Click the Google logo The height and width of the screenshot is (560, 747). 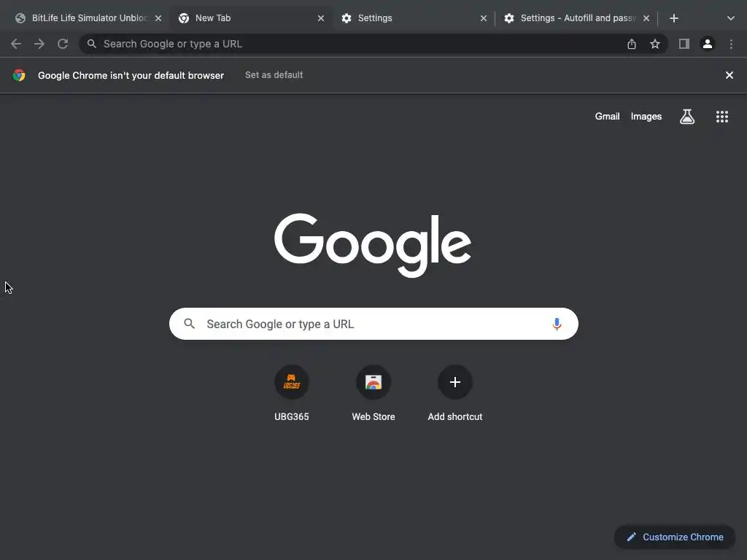coord(373,245)
